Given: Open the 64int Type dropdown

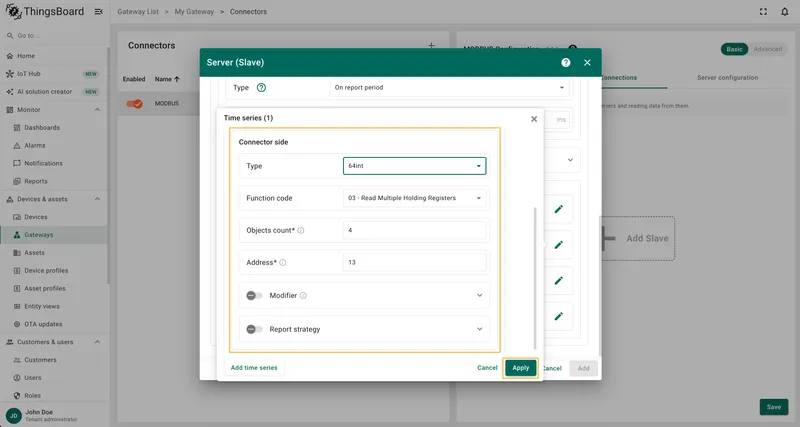Looking at the screenshot, I should [x=414, y=166].
